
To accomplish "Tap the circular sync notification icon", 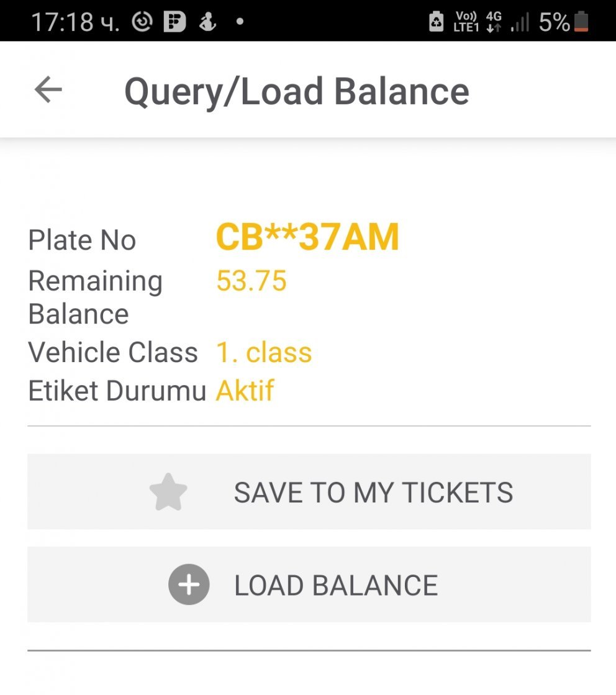I will [x=142, y=21].
